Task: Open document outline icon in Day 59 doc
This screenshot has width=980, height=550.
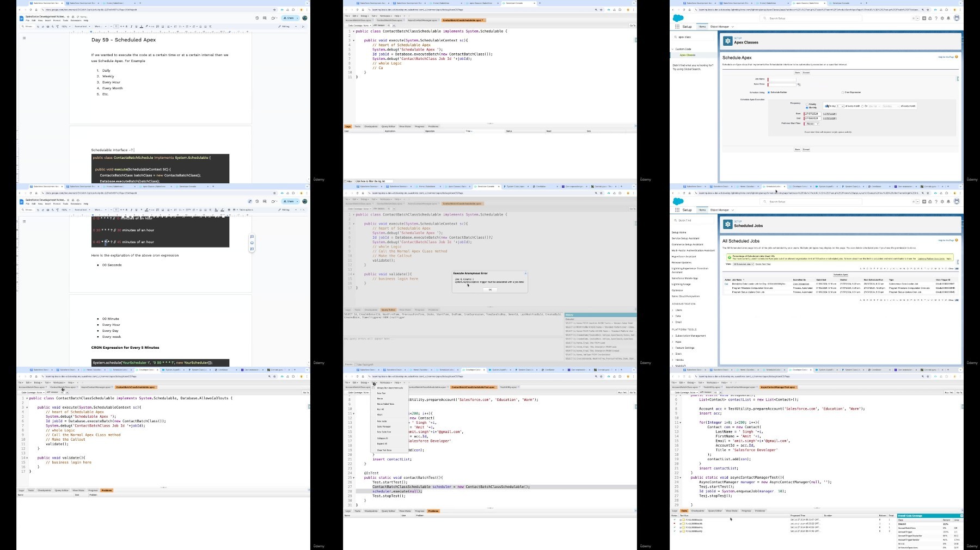Action: (x=24, y=38)
